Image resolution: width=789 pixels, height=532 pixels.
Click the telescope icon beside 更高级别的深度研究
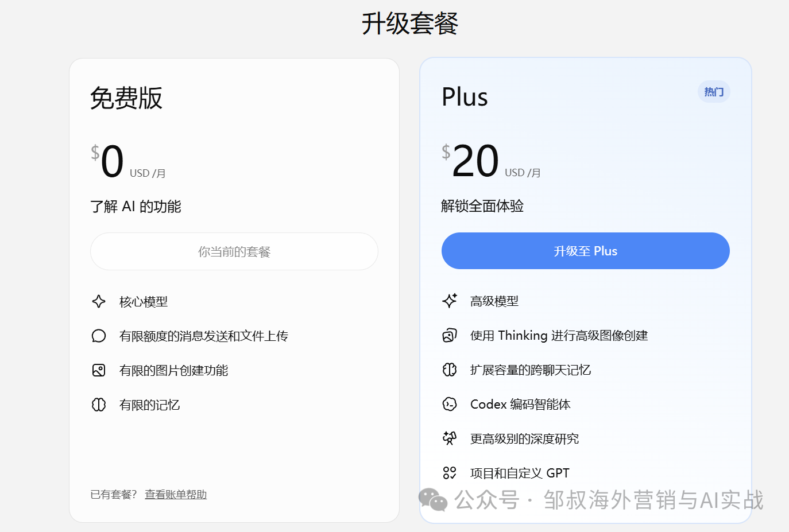pos(450,438)
